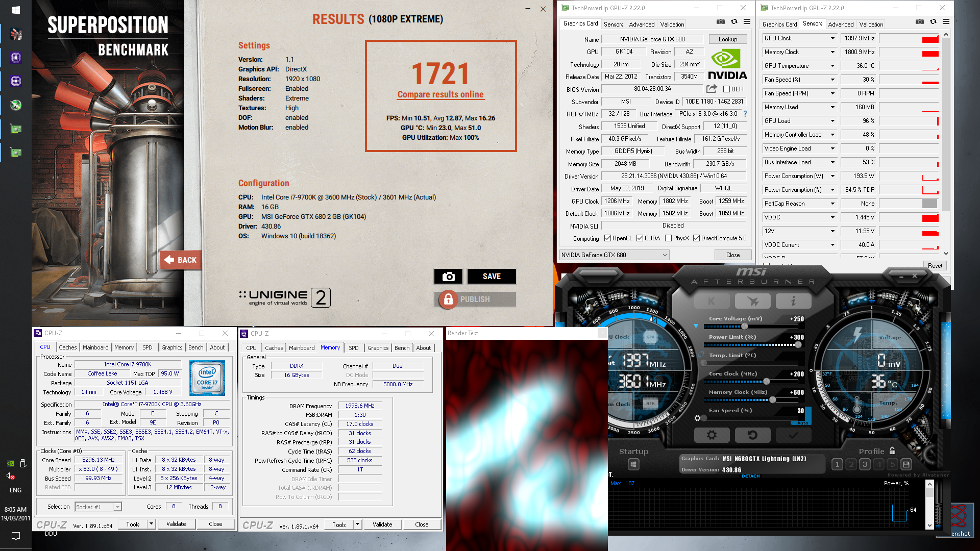Toggle the Afterburner fan speed Auto button
The image size is (980, 551).
coord(802,423)
